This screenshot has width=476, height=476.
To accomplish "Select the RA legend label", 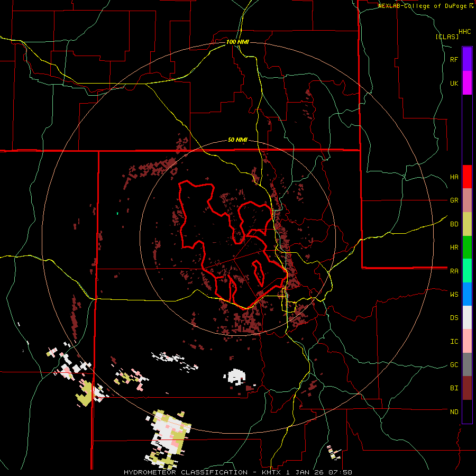I will (454, 271).
